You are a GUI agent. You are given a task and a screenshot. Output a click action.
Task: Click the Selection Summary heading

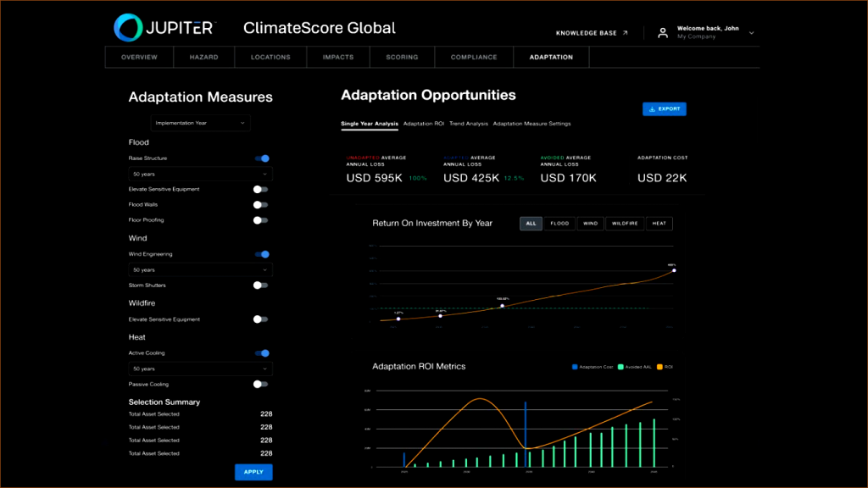(x=164, y=402)
